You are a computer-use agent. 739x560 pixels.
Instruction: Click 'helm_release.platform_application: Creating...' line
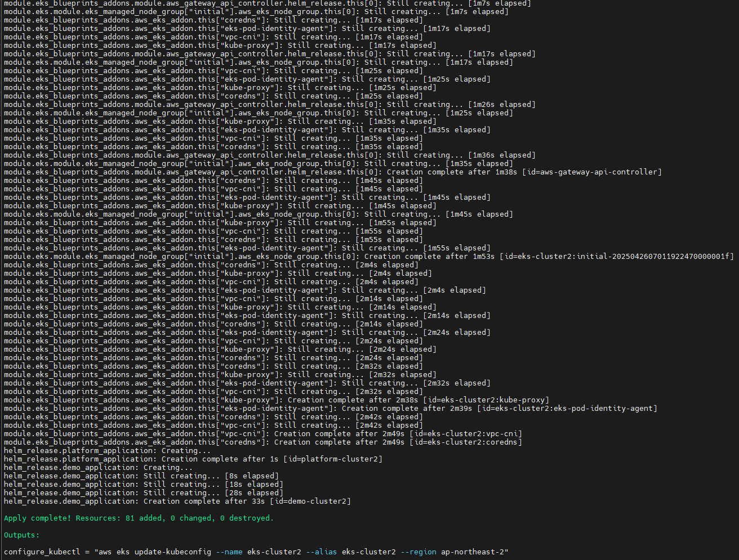(108, 450)
